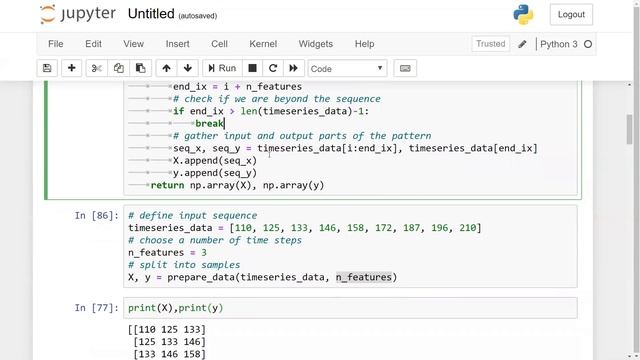
Task: Open the command palette keyboard icon
Action: [405, 68]
